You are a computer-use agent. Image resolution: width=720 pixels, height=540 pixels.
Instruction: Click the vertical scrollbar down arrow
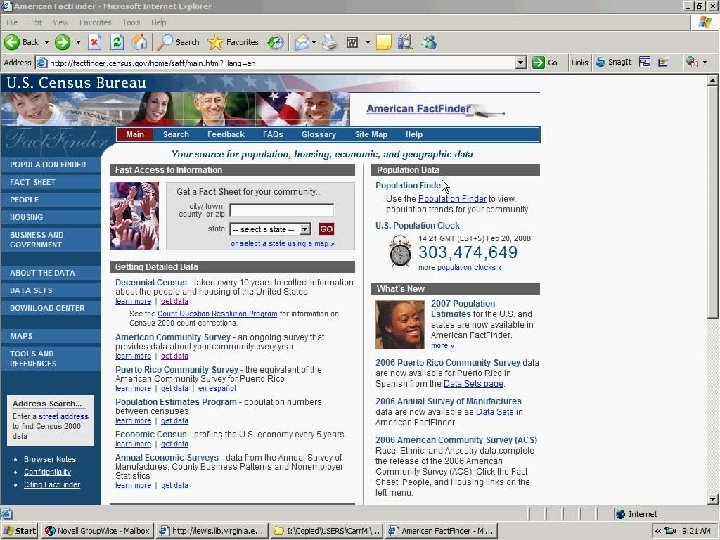pyautogui.click(x=712, y=499)
